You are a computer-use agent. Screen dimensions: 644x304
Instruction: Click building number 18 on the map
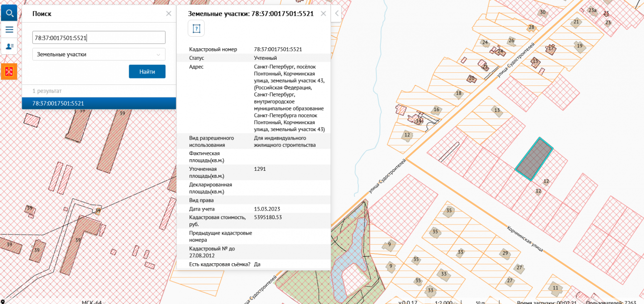point(458,93)
